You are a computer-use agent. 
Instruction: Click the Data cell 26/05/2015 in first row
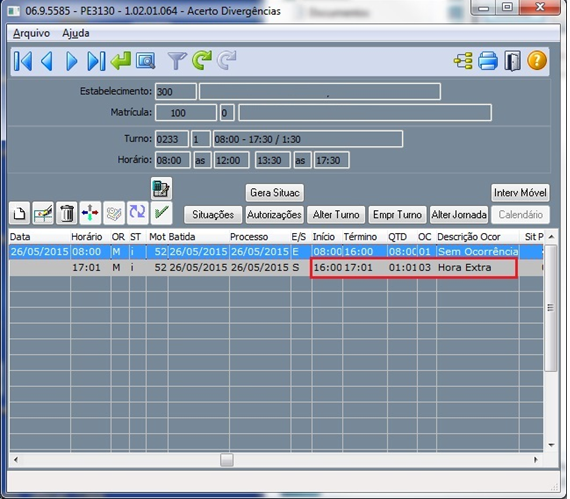[x=40, y=251]
